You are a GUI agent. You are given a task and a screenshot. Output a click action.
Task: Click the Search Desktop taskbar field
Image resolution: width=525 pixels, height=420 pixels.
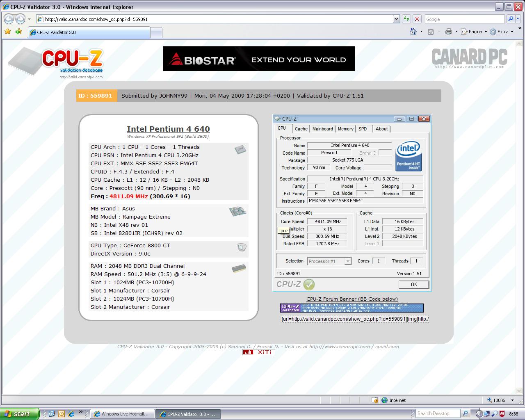[438, 413]
